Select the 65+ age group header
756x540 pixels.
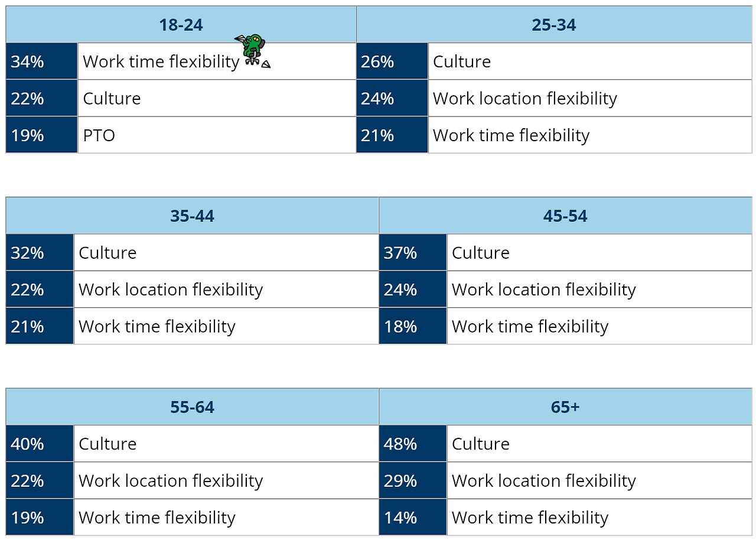click(x=565, y=407)
